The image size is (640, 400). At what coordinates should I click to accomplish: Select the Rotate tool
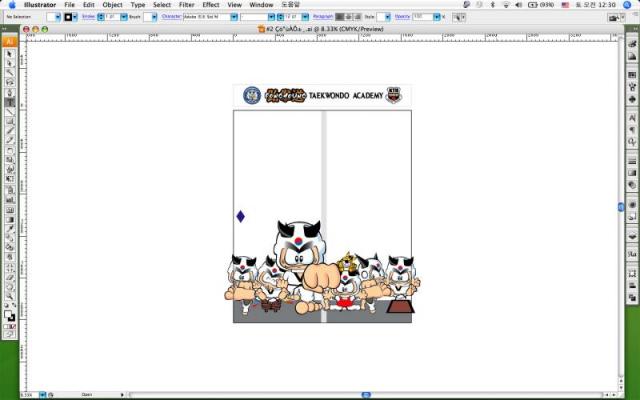tap(10, 151)
